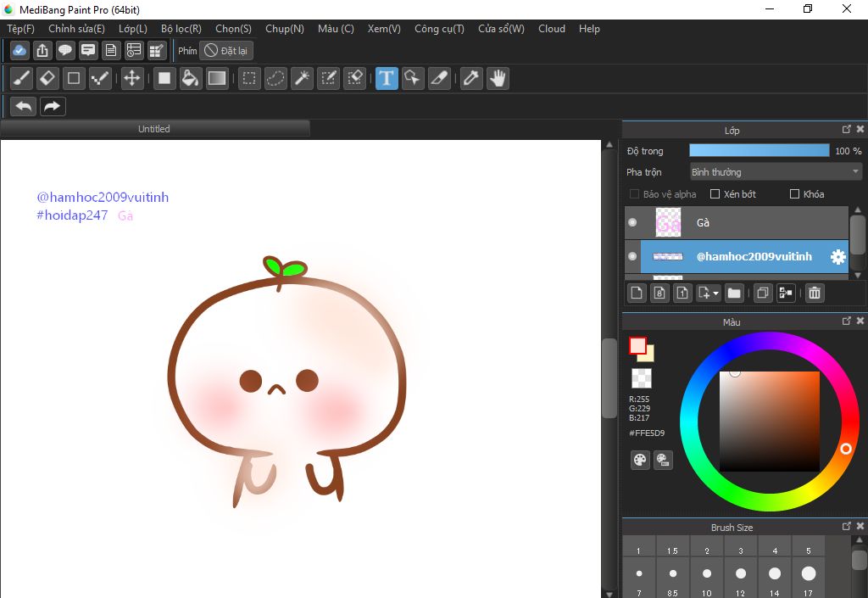The height and width of the screenshot is (598, 868).
Task: Tick the Khóa lock checkbox
Action: point(794,194)
